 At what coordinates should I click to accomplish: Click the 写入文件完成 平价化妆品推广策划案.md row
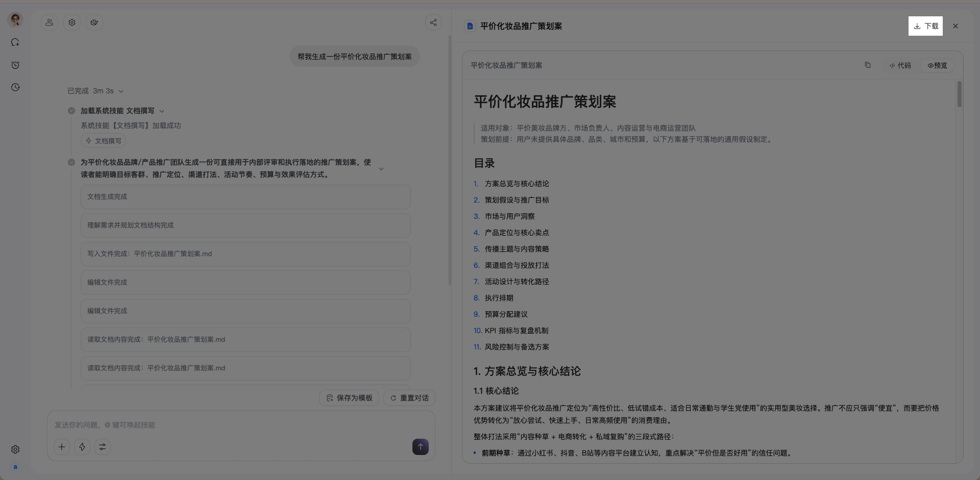click(x=246, y=254)
